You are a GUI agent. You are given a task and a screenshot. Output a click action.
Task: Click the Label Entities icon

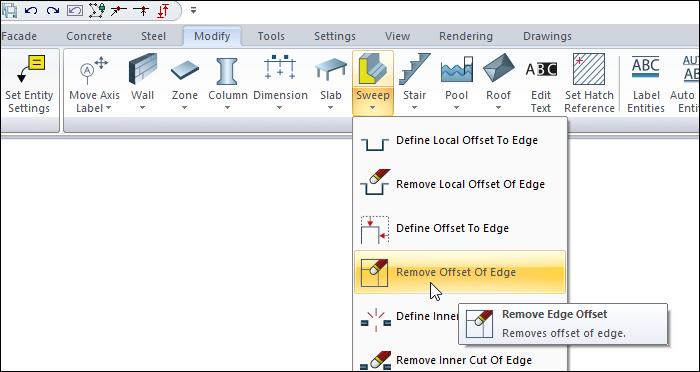click(x=646, y=68)
